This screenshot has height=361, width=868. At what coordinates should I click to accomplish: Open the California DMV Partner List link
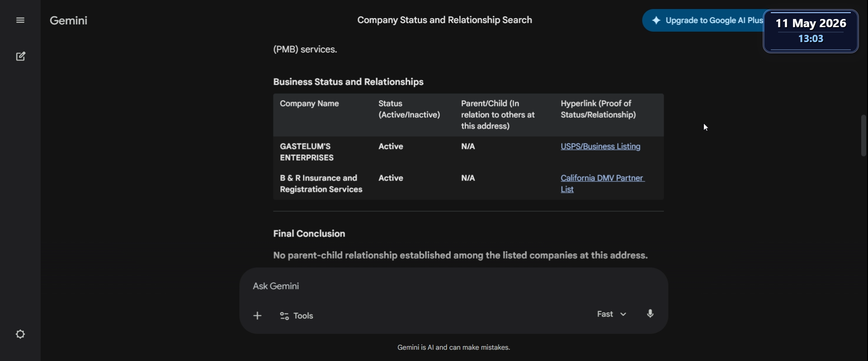coord(602,184)
